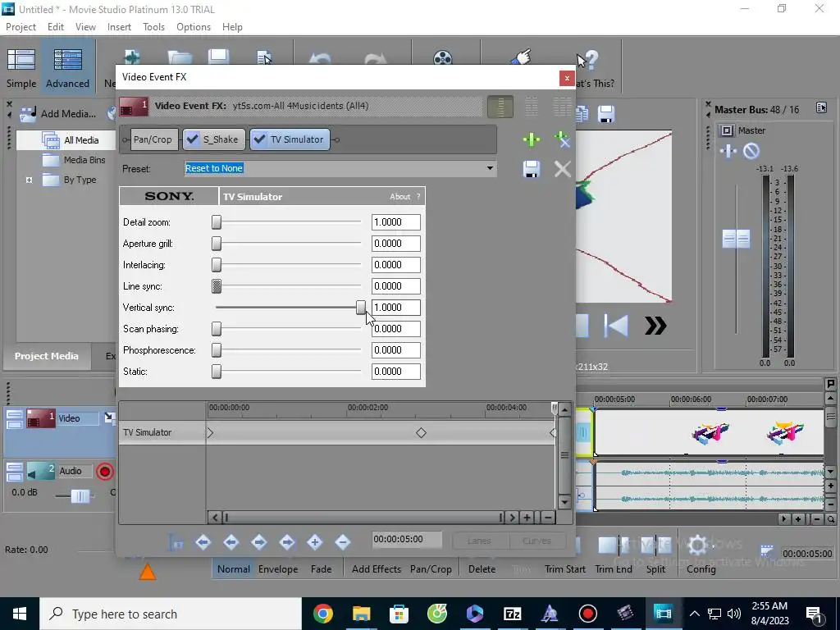Select the Fade tool button
The height and width of the screenshot is (630, 840).
tap(321, 569)
